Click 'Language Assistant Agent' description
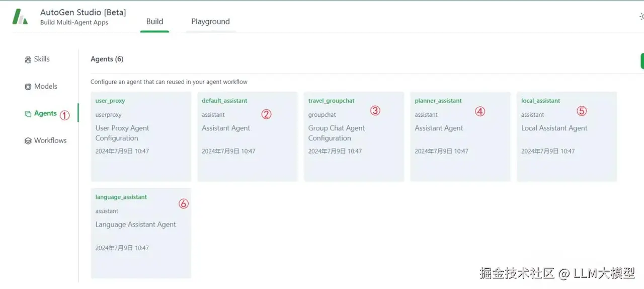 point(136,225)
